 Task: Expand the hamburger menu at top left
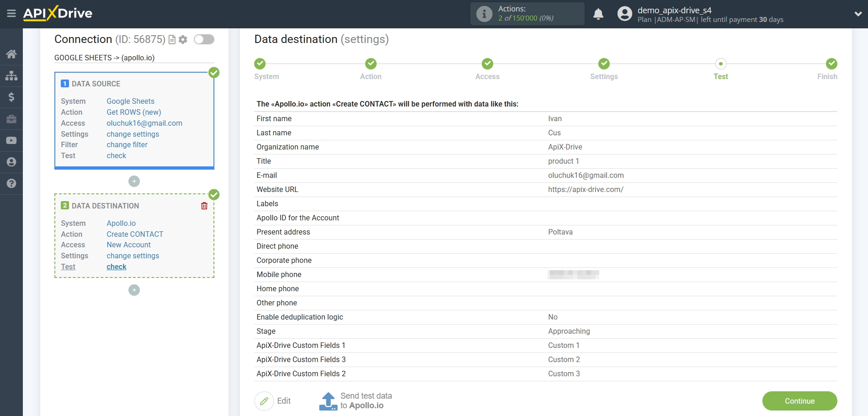[x=11, y=13]
